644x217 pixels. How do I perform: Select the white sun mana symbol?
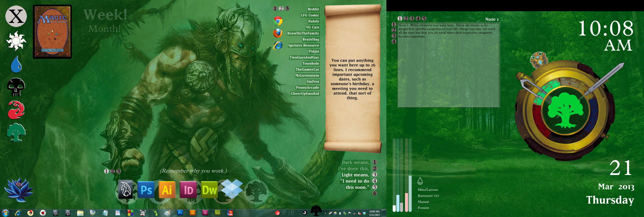pyautogui.click(x=16, y=41)
